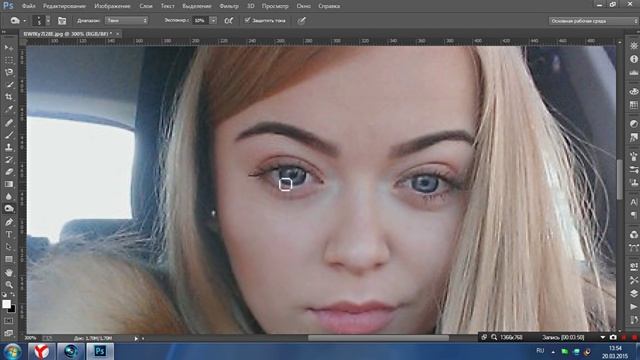
Task: Toggle tablet pressure size icon
Action: click(301, 20)
